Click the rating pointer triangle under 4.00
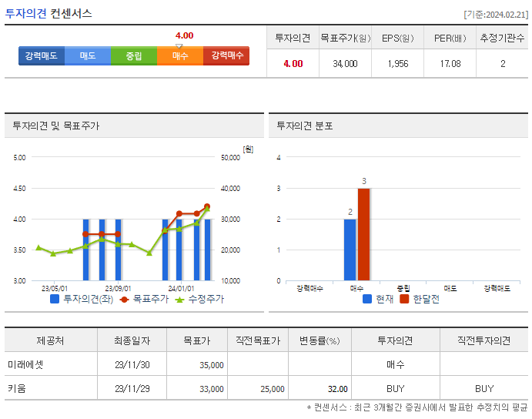The image size is (532, 419). (x=179, y=46)
